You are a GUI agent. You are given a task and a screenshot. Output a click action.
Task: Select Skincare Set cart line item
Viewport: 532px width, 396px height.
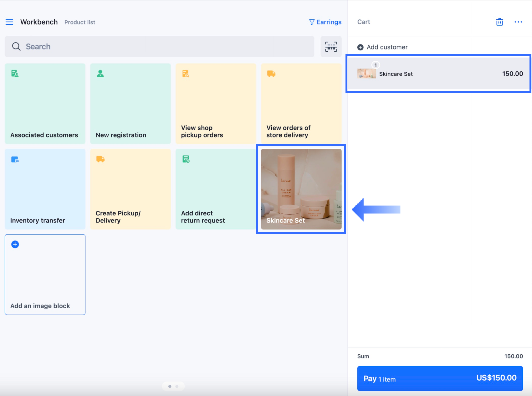[x=438, y=74]
